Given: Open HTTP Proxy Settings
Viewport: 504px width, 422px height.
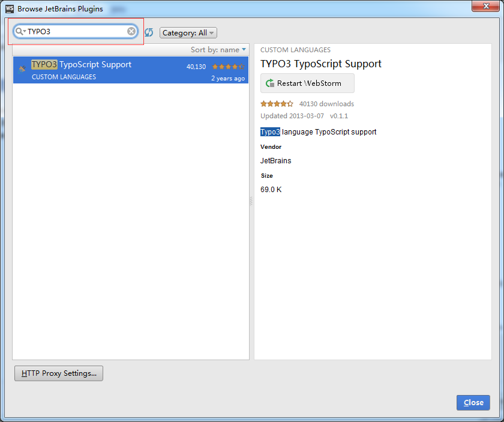Looking at the screenshot, I should tap(59, 373).
